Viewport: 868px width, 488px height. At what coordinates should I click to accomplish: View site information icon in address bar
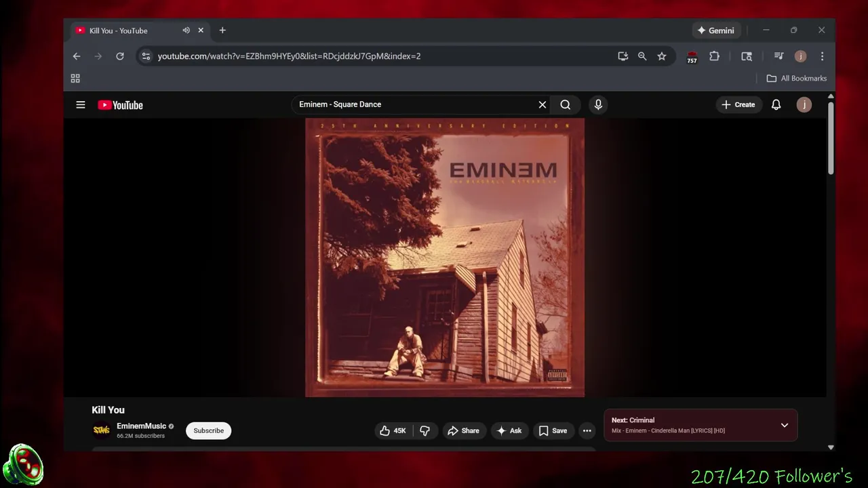[146, 56]
